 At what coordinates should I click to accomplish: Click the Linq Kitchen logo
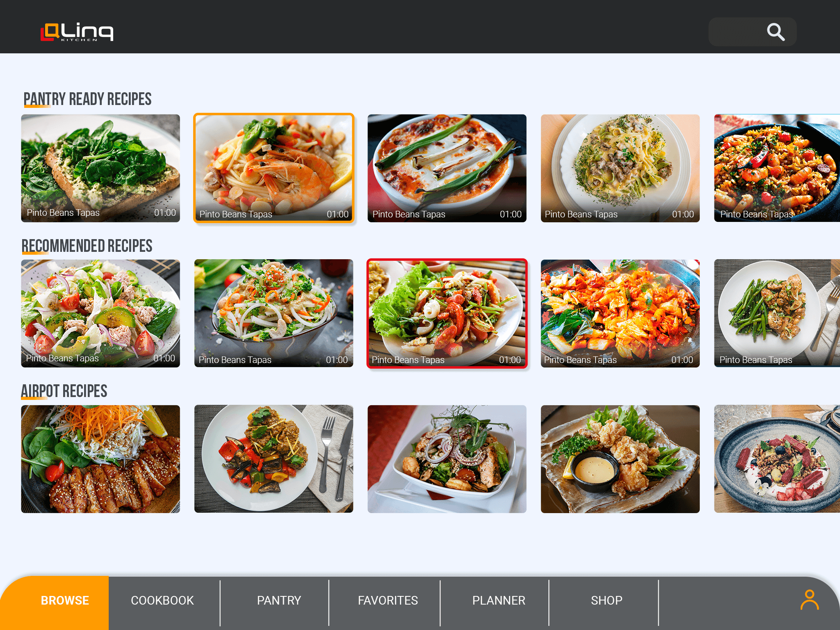pos(77,32)
